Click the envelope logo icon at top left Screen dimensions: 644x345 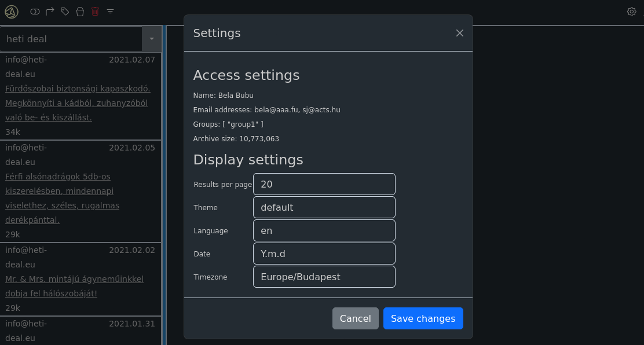(12, 12)
